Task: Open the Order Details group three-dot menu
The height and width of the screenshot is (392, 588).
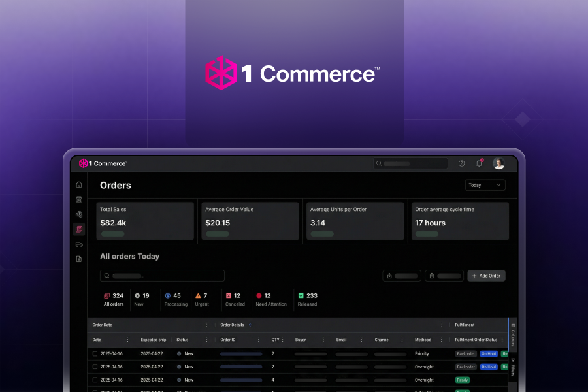Action: [442, 325]
